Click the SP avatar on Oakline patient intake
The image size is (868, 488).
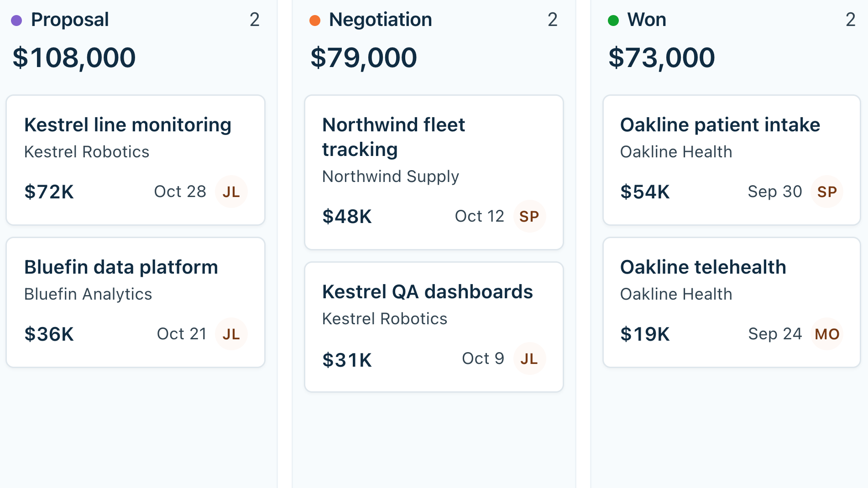point(827,192)
